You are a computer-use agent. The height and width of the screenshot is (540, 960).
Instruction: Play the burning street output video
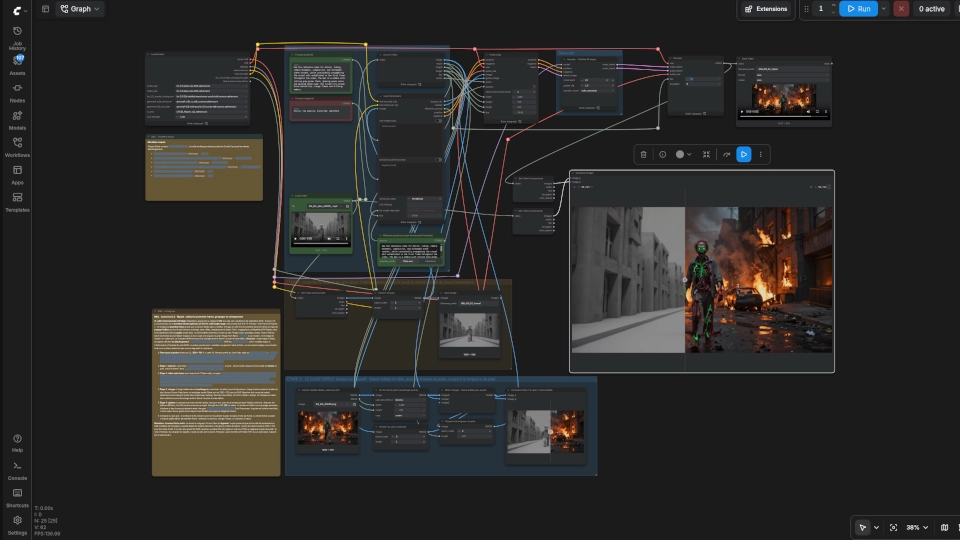(x=742, y=112)
